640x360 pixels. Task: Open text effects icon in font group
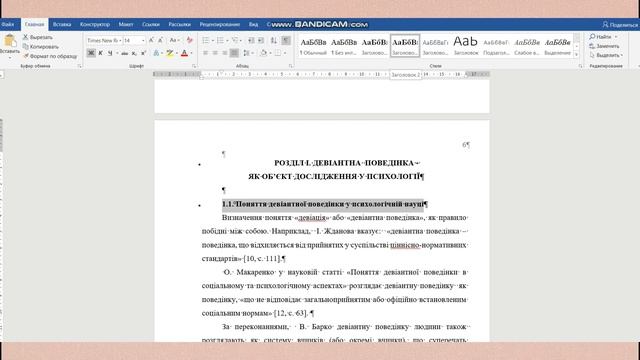(156, 53)
